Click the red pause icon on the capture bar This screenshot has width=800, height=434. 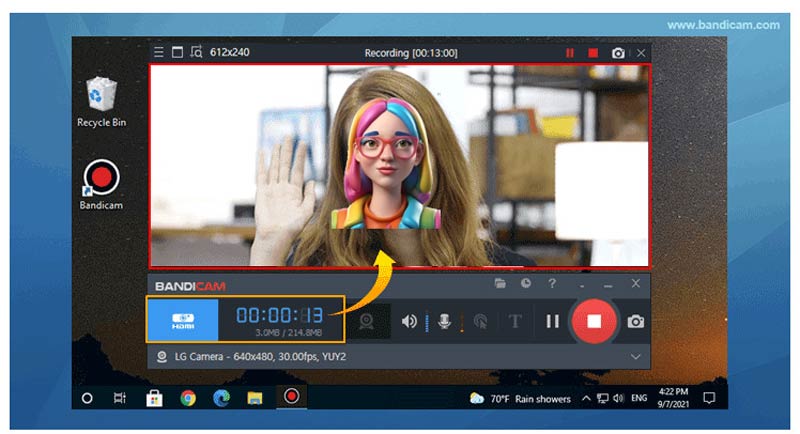point(570,52)
